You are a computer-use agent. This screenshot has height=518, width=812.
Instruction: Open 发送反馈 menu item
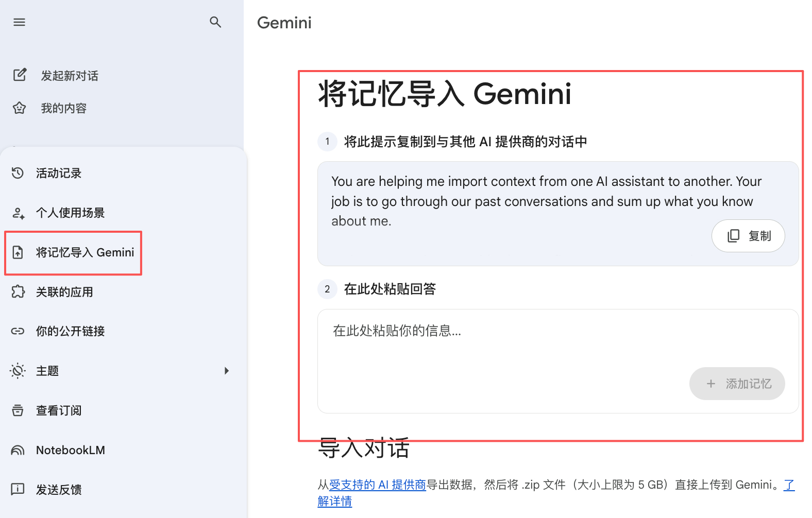pyautogui.click(x=124, y=489)
